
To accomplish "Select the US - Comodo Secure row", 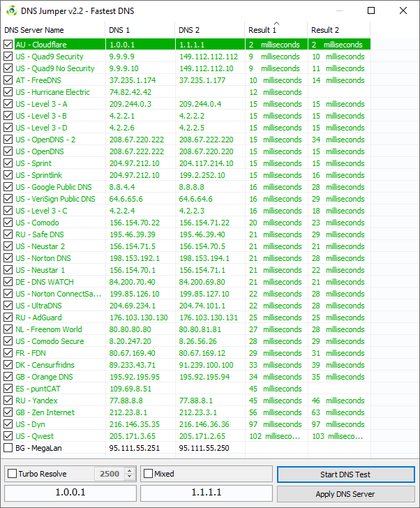I will click(x=186, y=341).
